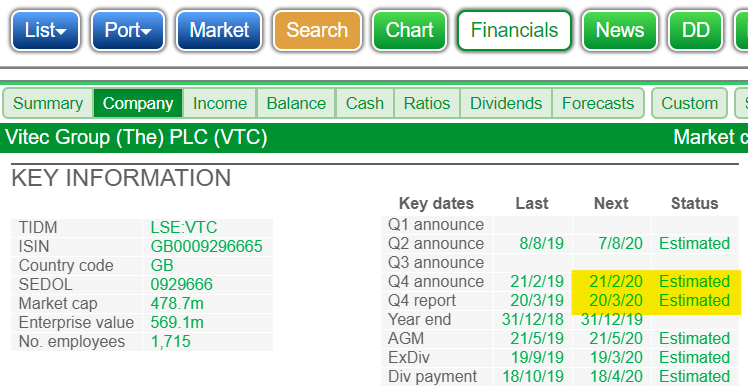Image resolution: width=748 pixels, height=390 pixels.
Task: Click the Q1 announce row label
Action: tap(436, 225)
